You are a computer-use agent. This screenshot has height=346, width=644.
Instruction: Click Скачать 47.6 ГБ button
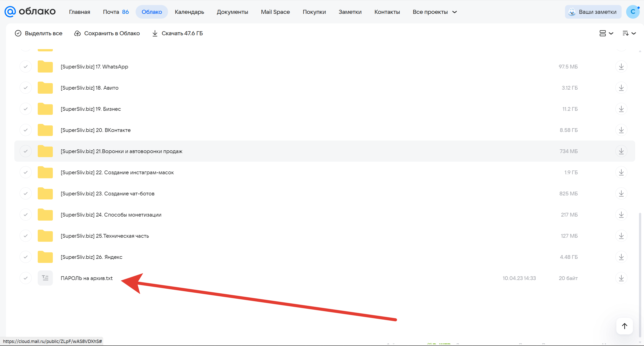click(x=177, y=33)
